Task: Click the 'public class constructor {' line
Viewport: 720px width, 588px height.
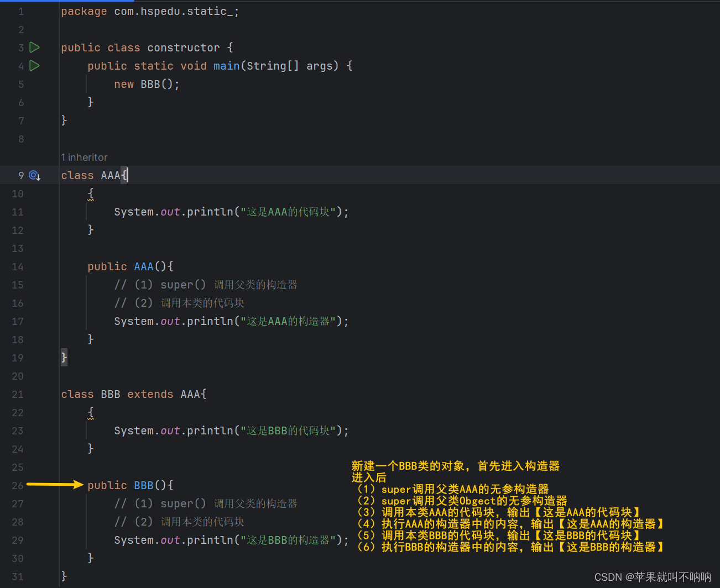Action: pyautogui.click(x=147, y=48)
